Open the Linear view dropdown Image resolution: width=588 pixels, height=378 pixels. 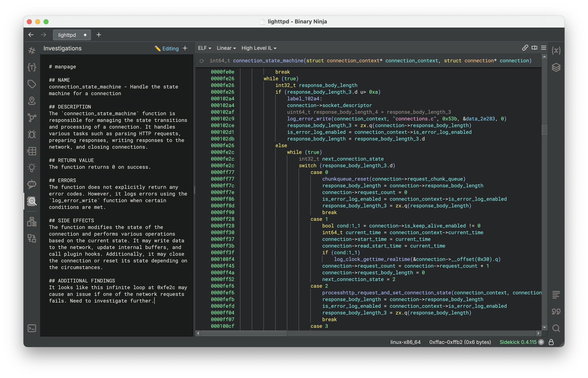pyautogui.click(x=226, y=48)
